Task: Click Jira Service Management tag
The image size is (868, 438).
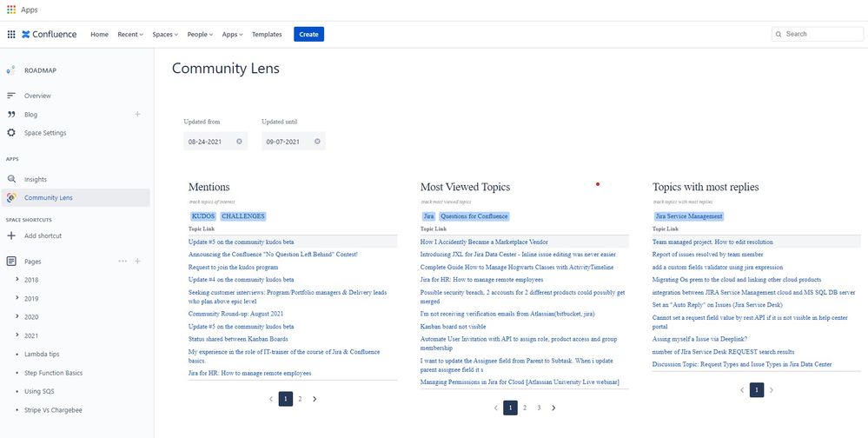Action: (x=689, y=216)
